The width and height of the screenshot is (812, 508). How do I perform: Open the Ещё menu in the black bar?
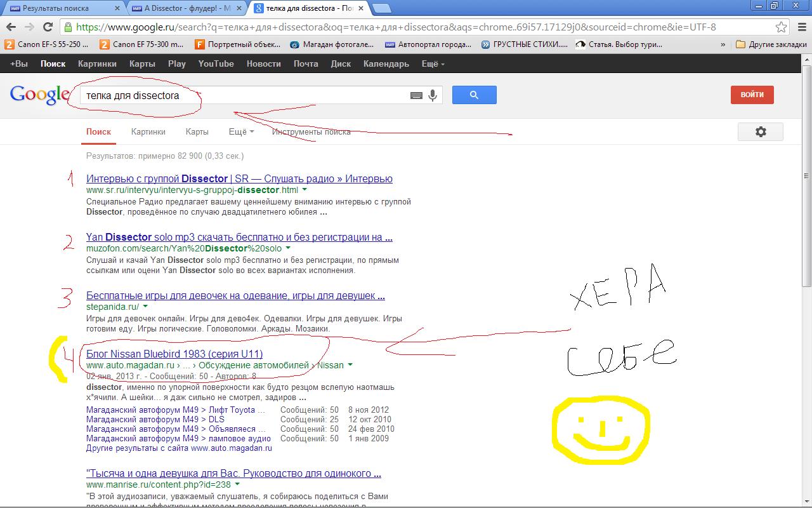tap(433, 63)
